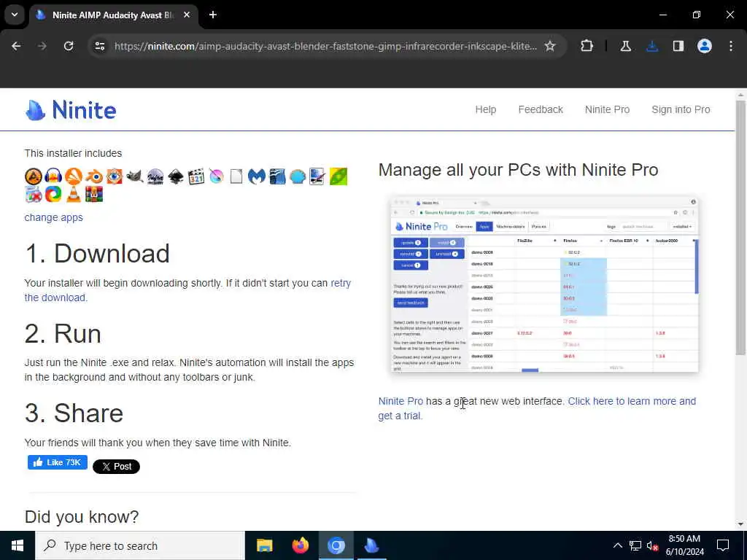Click the Ninite installer taskbar icon
Image resolution: width=747 pixels, height=560 pixels.
point(371,545)
